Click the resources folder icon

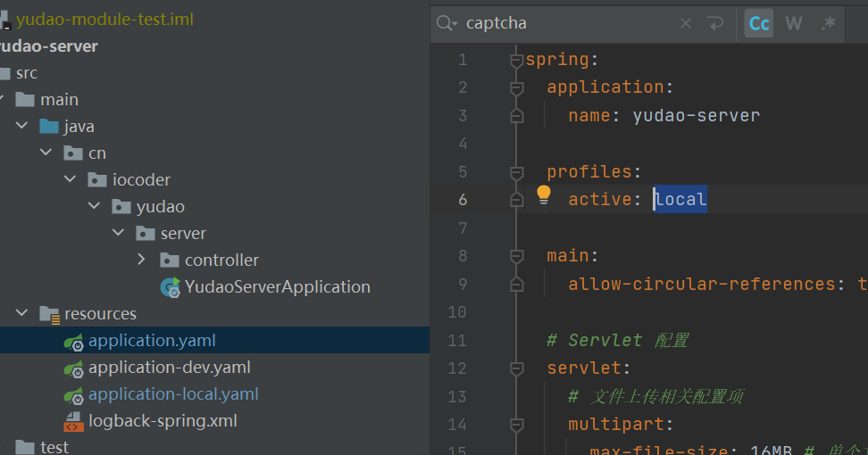coord(50,314)
